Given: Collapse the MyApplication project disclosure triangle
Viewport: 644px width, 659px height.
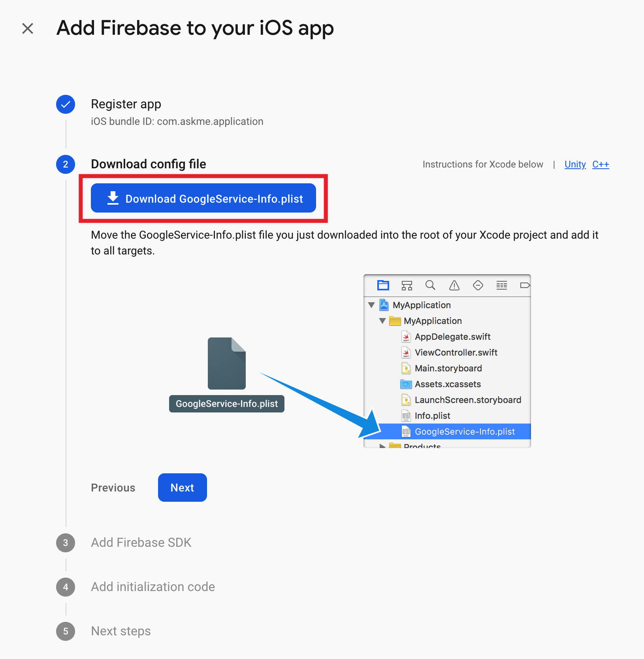Looking at the screenshot, I should [371, 305].
